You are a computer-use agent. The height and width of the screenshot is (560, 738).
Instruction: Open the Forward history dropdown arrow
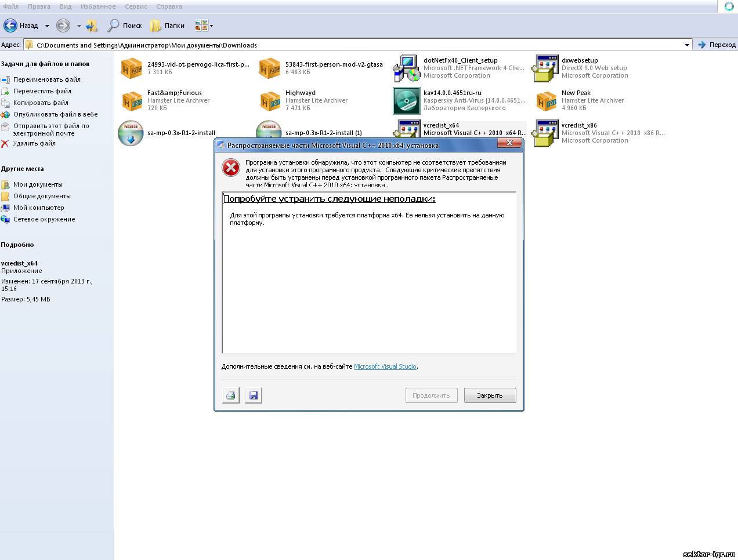(79, 26)
